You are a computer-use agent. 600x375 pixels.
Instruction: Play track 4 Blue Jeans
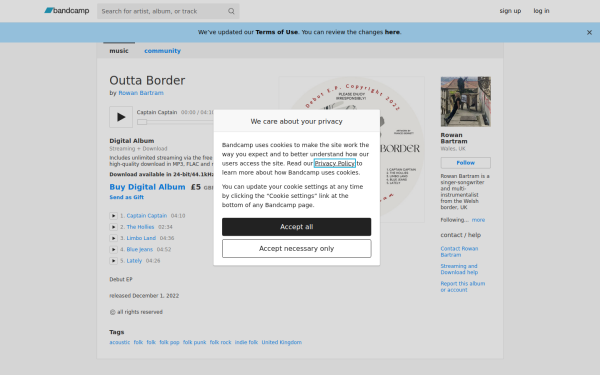pyautogui.click(x=113, y=249)
